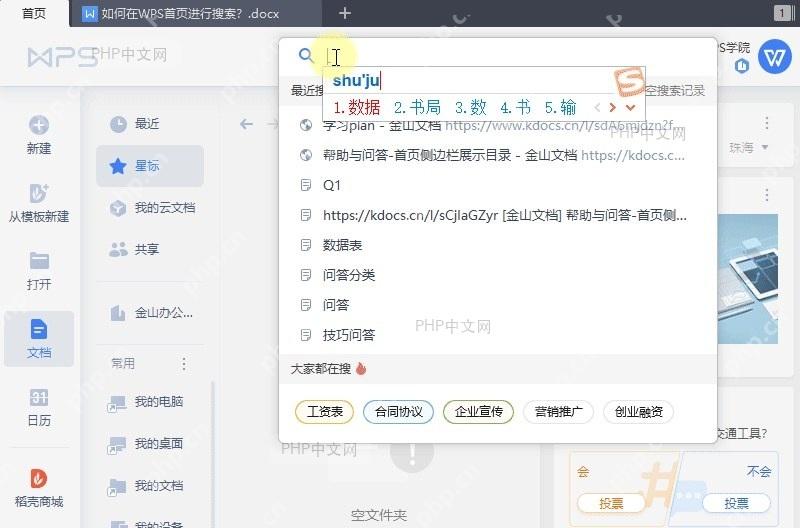Open 从模板新建 in left sidebar
The width and height of the screenshot is (800, 528).
coord(39,203)
